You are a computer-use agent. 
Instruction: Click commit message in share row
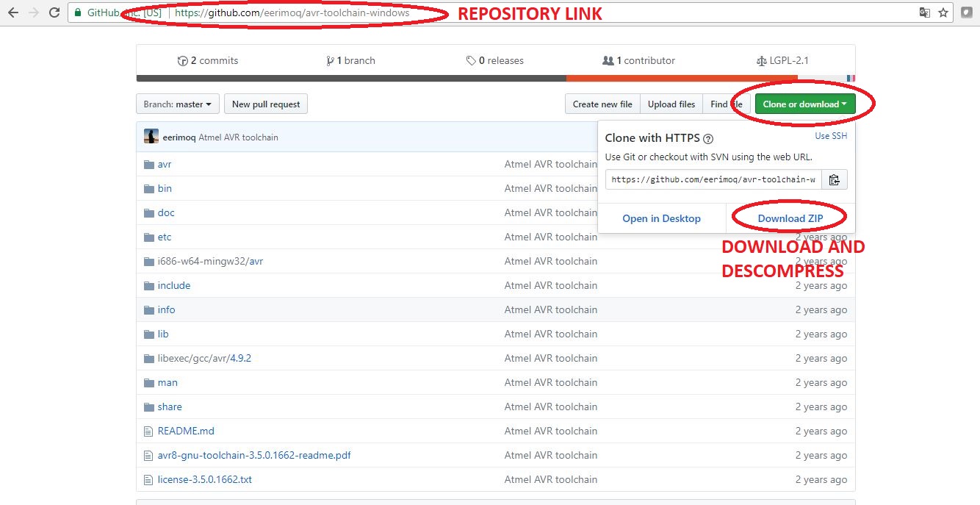(551, 407)
